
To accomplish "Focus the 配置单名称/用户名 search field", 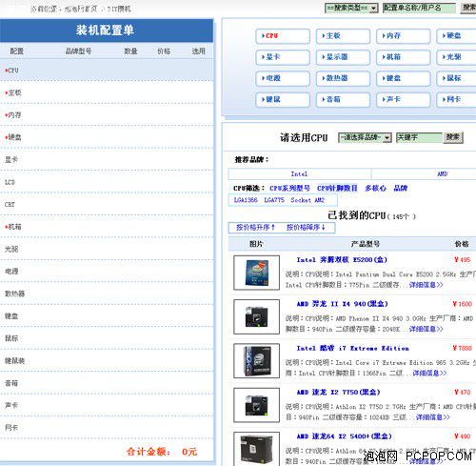I will click(x=419, y=8).
